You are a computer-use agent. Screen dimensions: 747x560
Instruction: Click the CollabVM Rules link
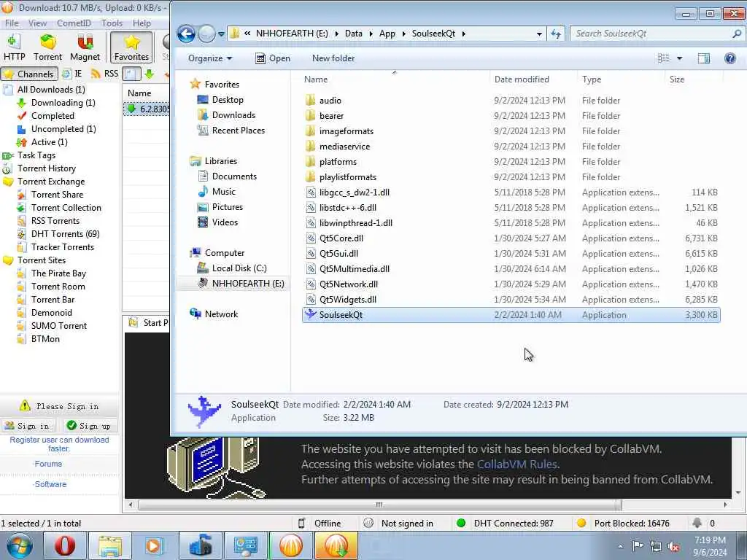pos(517,464)
